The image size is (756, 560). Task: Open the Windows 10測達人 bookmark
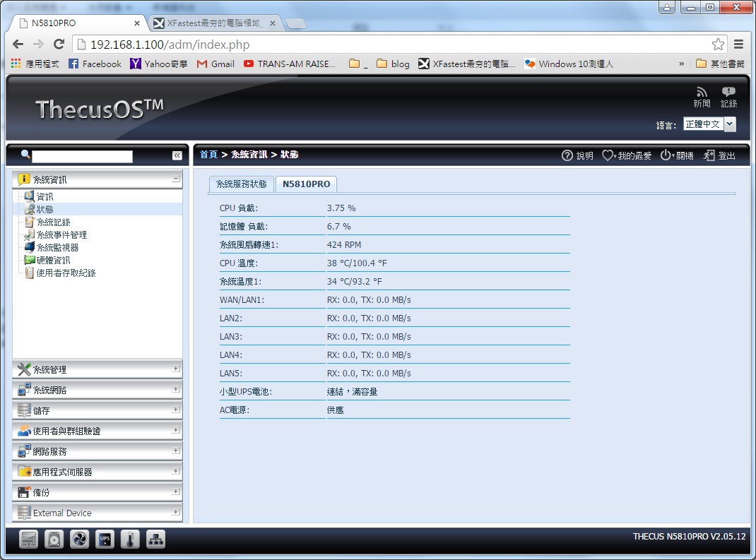[569, 64]
